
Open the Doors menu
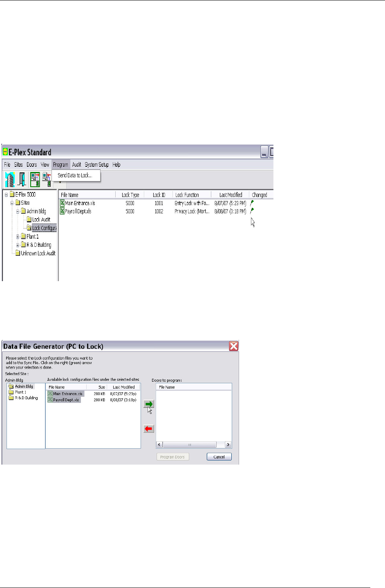coord(31,165)
